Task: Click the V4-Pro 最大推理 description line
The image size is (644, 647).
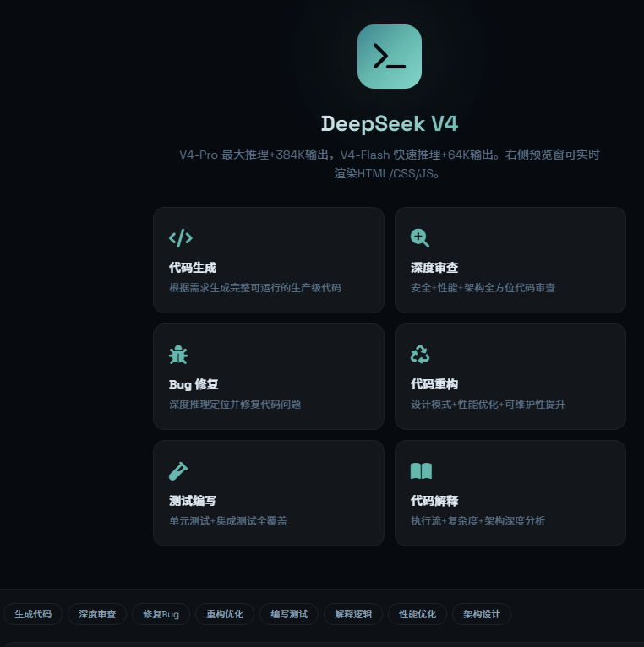Action: point(390,155)
